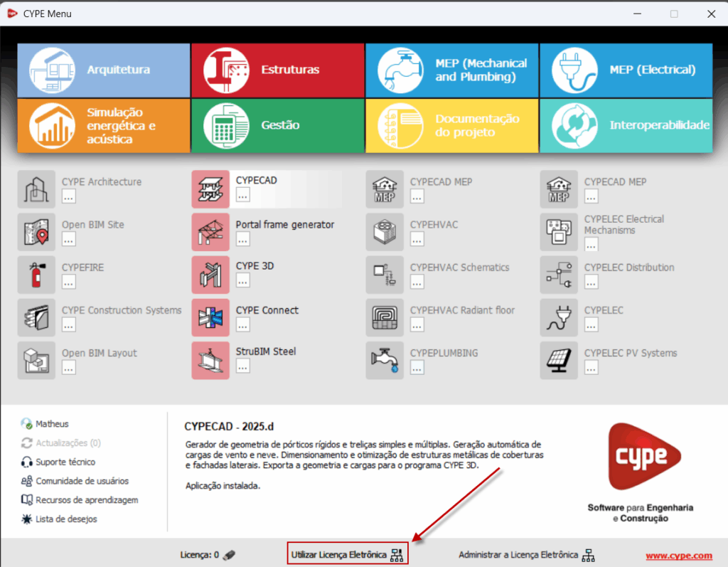This screenshot has height=567, width=728.
Task: Open the CYPEFIRE extinguisher icon
Action: 36,275
